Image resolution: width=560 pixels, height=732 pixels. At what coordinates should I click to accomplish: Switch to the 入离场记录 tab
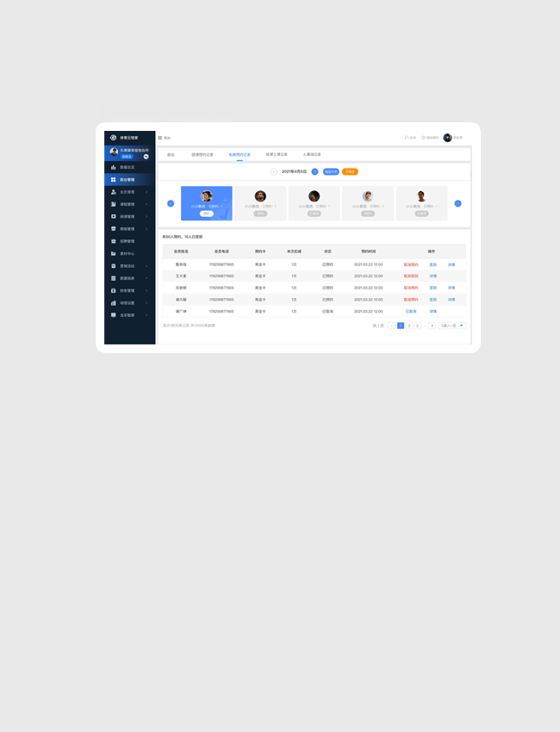[312, 154]
